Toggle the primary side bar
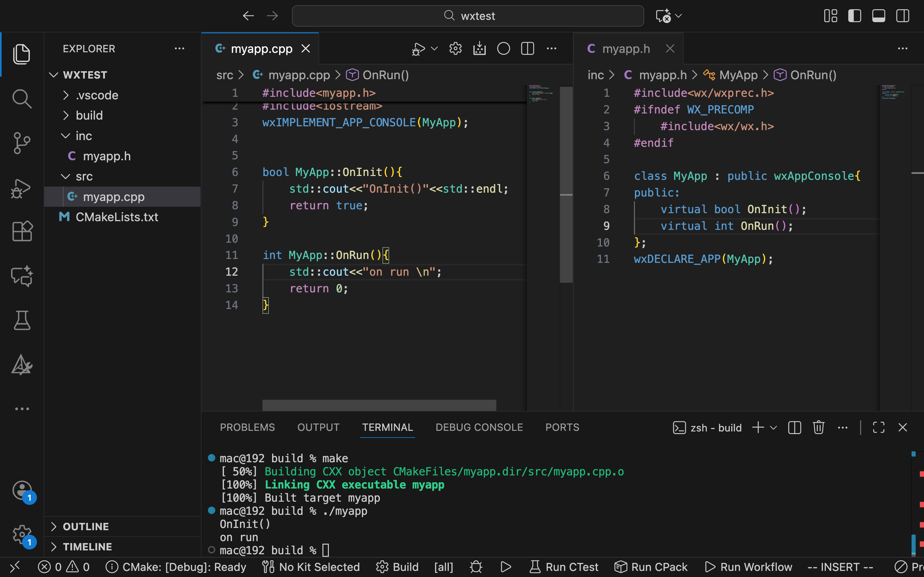The width and height of the screenshot is (924, 577). point(854,16)
